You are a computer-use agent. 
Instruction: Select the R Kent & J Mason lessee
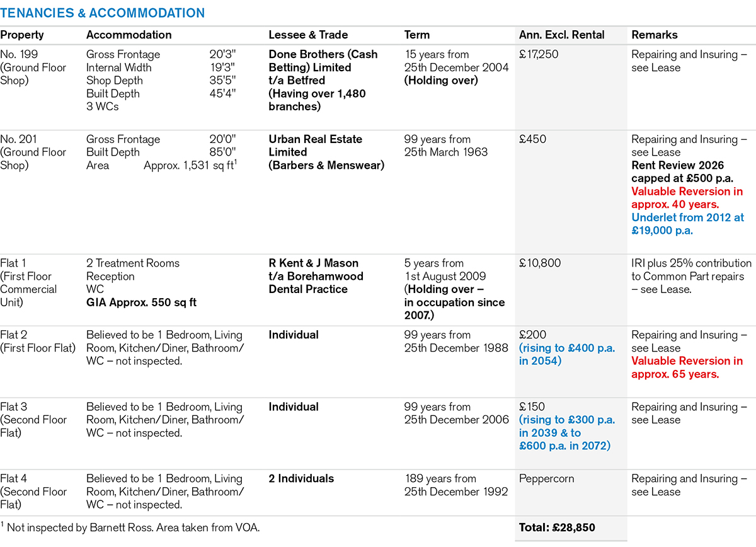[314, 263]
